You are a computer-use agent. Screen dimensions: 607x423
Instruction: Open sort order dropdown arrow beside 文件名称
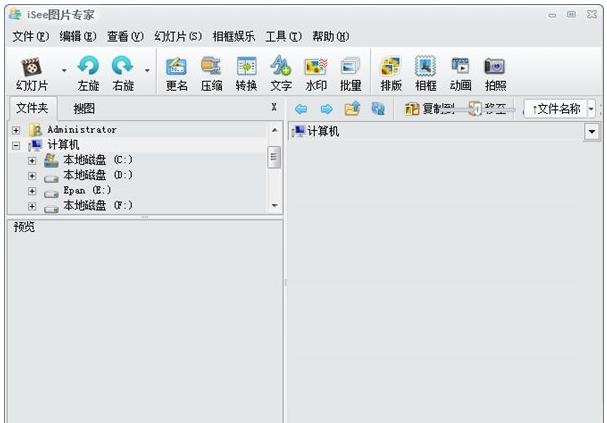click(x=591, y=109)
